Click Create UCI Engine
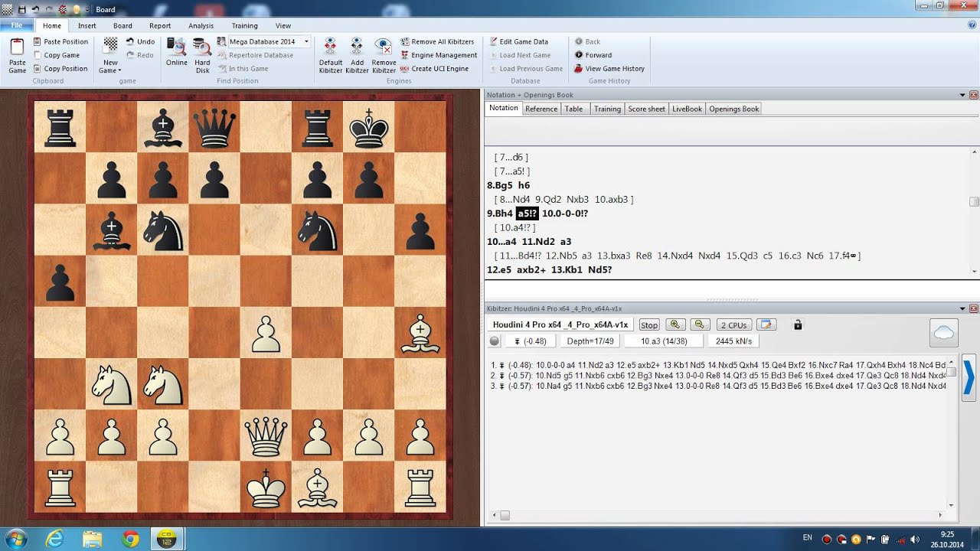 (434, 68)
